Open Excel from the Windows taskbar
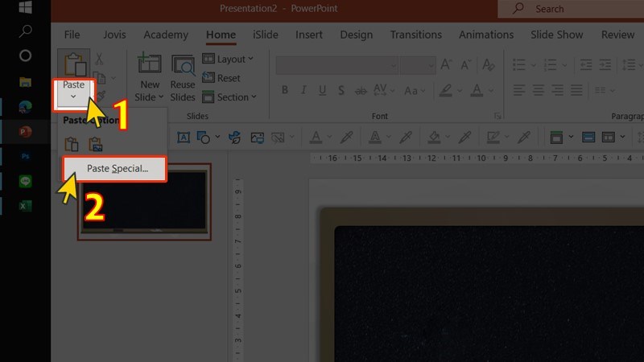 (25, 207)
